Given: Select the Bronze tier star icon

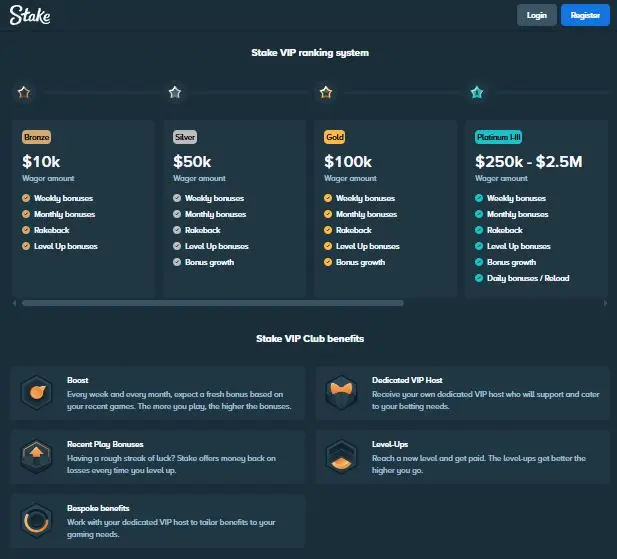Looking at the screenshot, I should click(24, 92).
